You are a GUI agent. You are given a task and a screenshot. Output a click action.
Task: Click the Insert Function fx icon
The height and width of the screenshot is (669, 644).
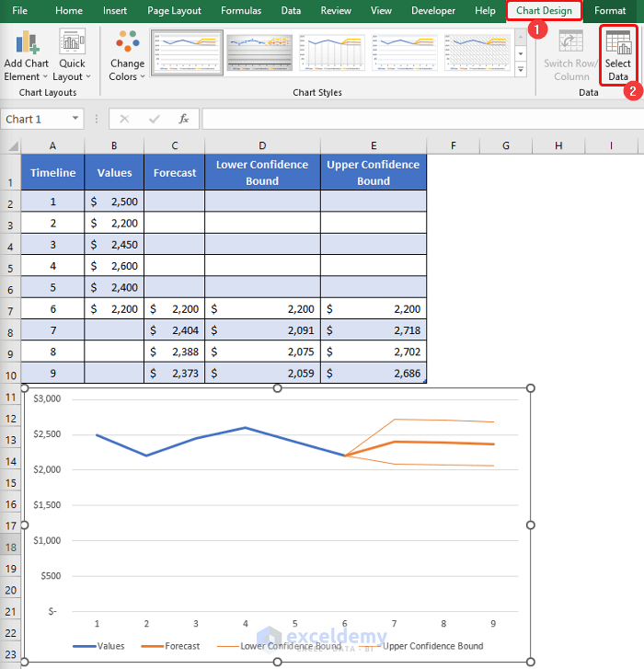pyautogui.click(x=184, y=119)
